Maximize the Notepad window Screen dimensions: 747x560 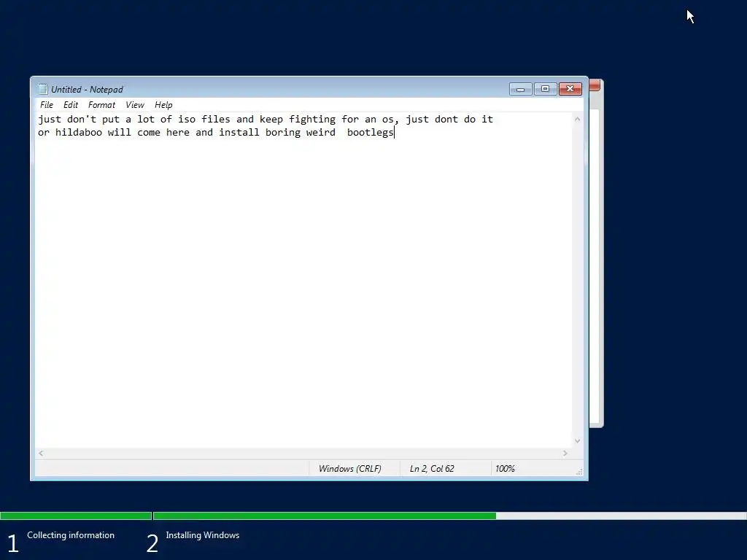pyautogui.click(x=546, y=89)
